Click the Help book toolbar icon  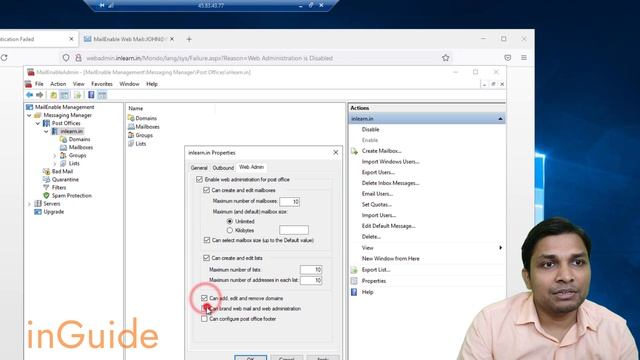(91, 95)
